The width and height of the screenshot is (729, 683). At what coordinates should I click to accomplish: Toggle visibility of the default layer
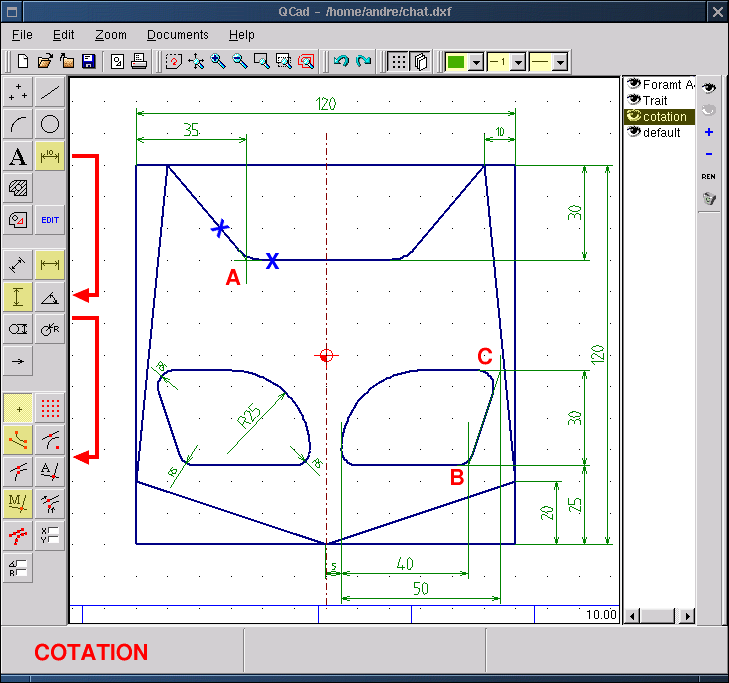pos(633,132)
